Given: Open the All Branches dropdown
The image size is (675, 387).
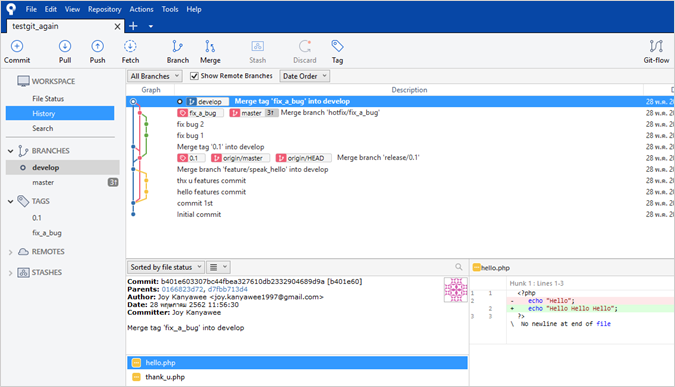Looking at the screenshot, I should [155, 76].
